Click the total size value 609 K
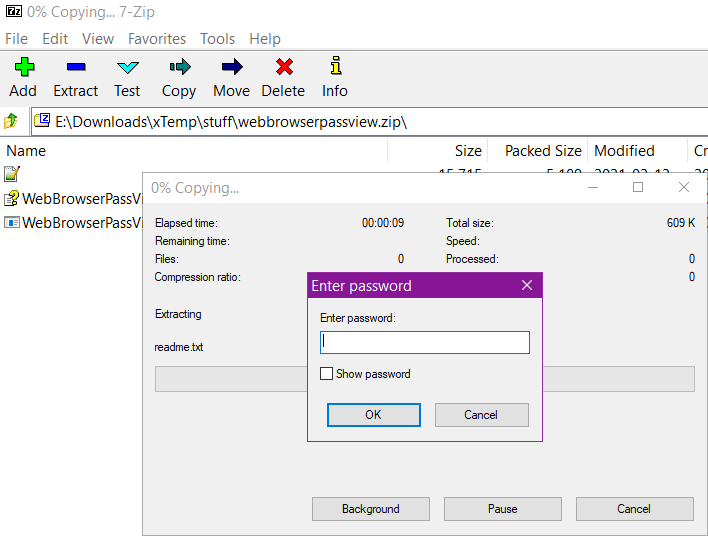This screenshot has width=708, height=536. coord(681,223)
